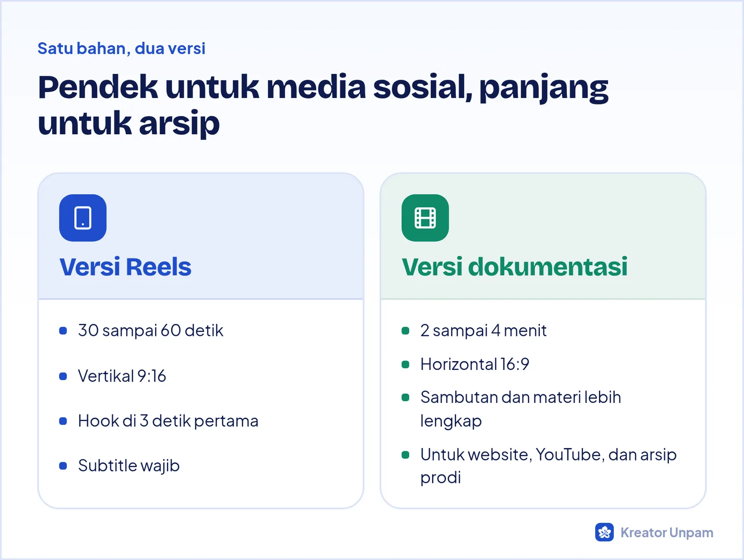Click the 'Vertikal 9:16' bullet item
Screen dimensions: 744x560
[122, 376]
